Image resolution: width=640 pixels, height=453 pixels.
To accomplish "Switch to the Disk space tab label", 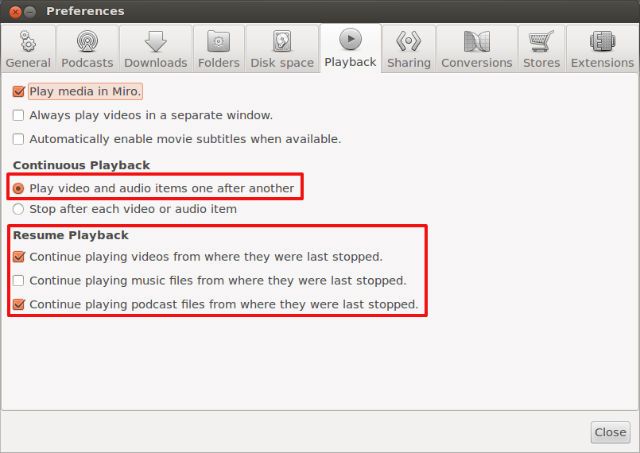I will point(282,63).
